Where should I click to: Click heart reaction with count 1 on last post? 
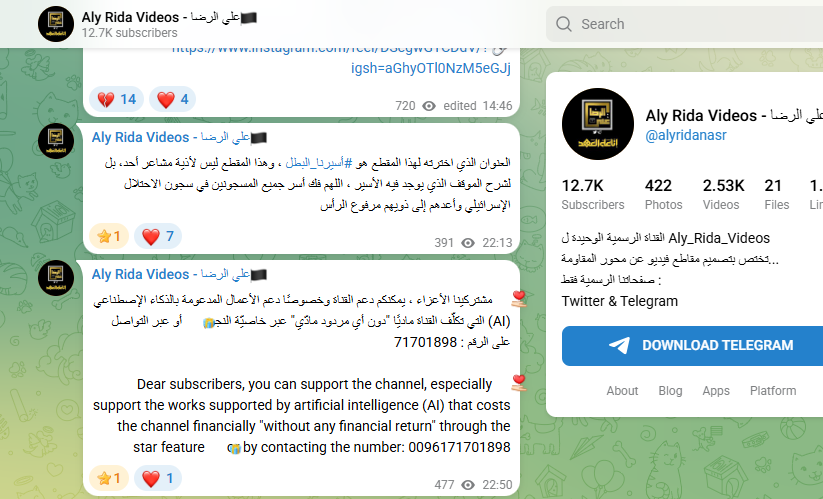click(157, 478)
